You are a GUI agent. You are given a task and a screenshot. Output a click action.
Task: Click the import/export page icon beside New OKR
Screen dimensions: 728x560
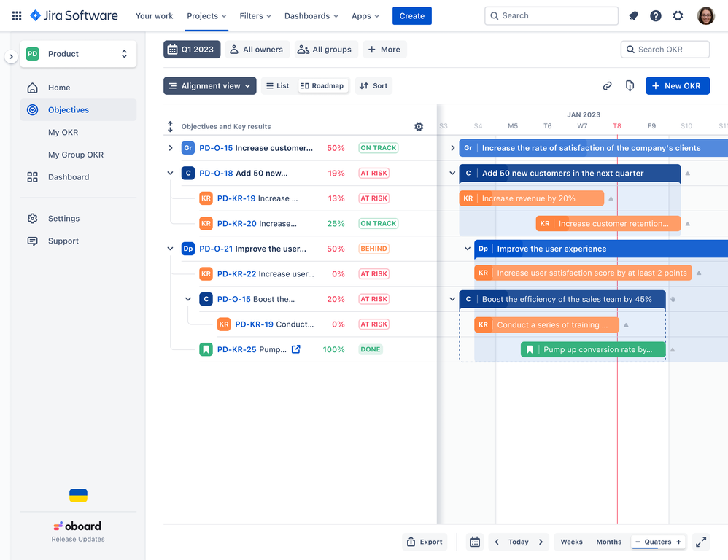point(630,85)
